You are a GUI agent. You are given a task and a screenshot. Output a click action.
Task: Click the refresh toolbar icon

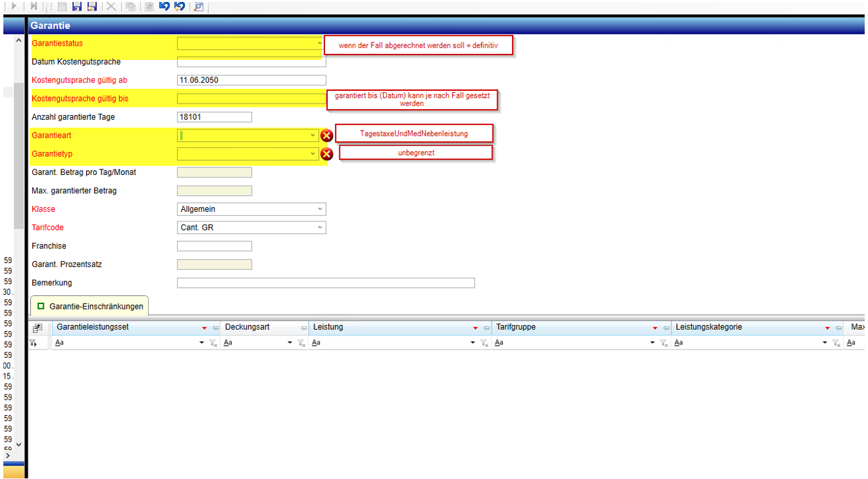tap(149, 6)
